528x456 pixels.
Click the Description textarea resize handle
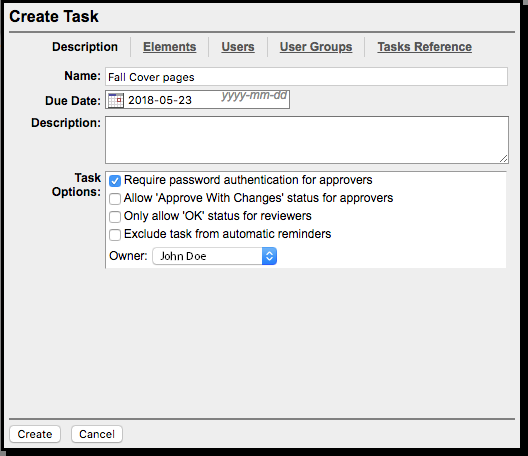click(x=504, y=159)
